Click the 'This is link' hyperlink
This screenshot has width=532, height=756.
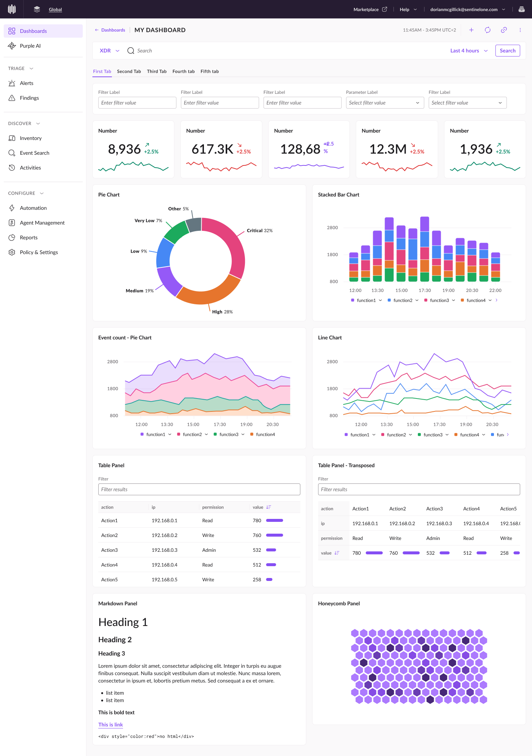pos(110,725)
